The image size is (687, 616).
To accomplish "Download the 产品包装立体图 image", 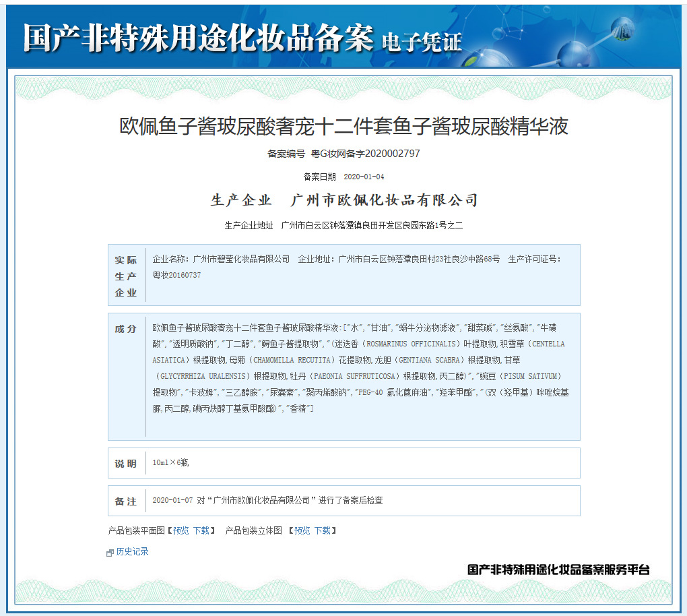I will (323, 530).
